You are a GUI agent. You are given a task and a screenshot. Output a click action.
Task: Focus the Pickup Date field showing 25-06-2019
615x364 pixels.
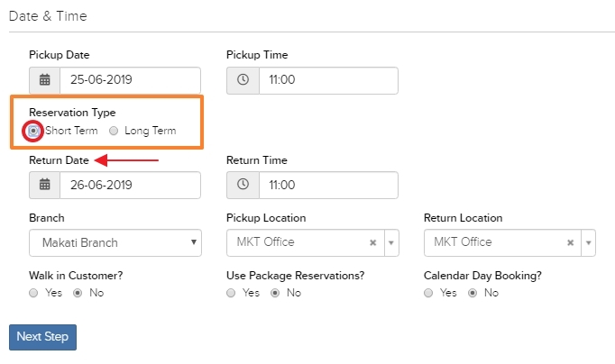pos(130,80)
